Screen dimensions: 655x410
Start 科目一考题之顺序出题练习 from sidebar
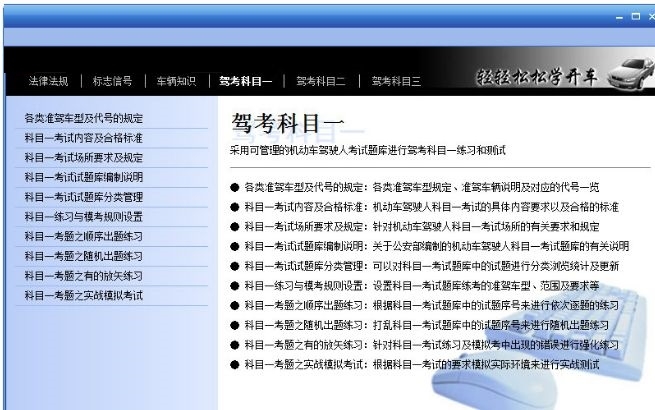tap(84, 236)
